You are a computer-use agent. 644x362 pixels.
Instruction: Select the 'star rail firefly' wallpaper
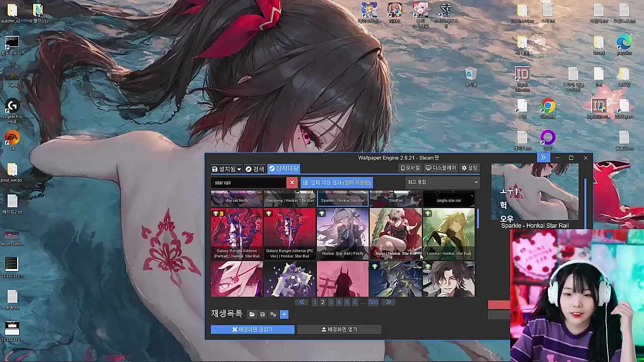236,199
